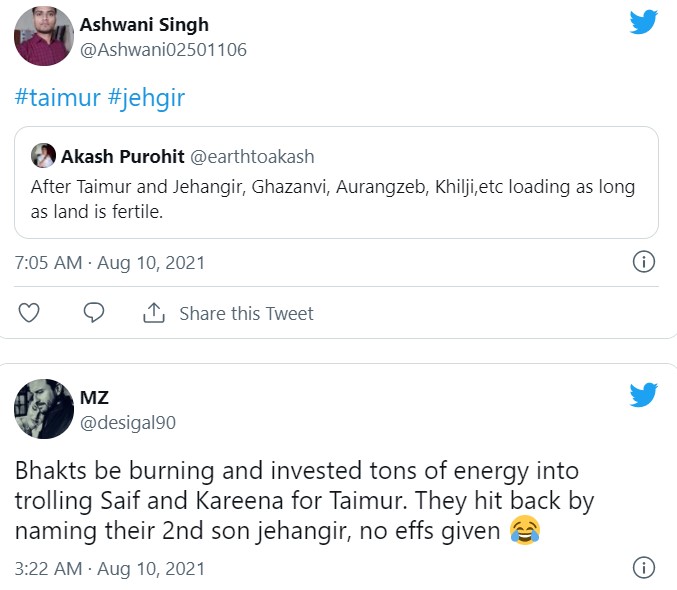Viewport: 677px width, 590px height.
Task: Open MZ's profile picture
Action: tap(43, 410)
